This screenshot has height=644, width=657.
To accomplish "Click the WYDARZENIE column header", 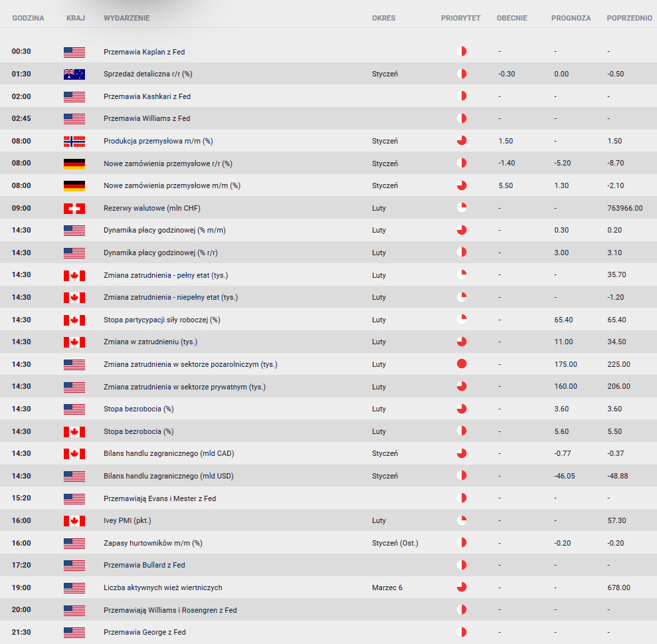I will point(126,18).
